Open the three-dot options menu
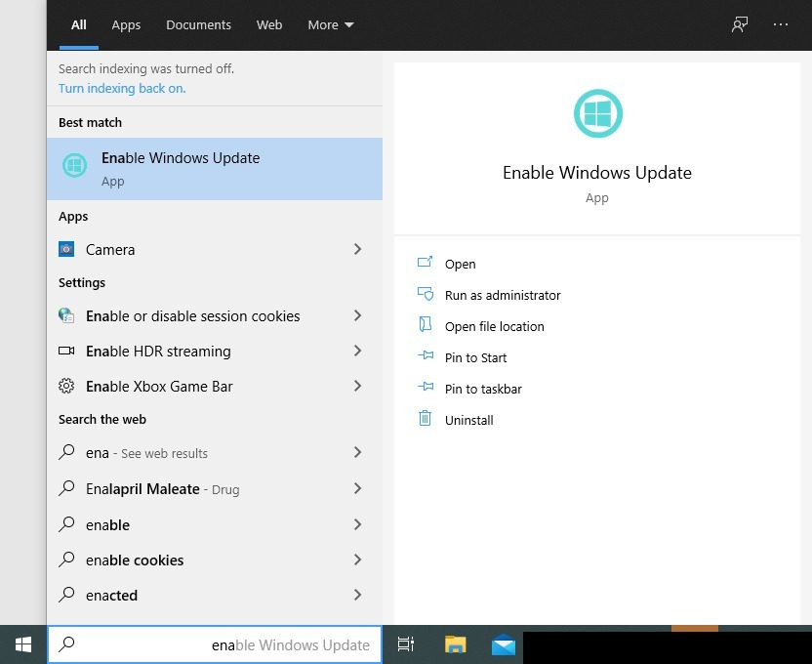812x664 pixels. click(x=781, y=24)
